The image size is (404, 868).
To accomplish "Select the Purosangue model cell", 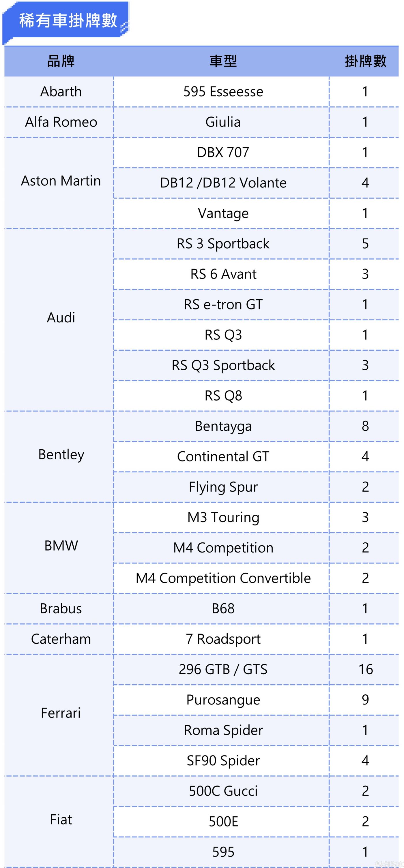I will point(223,700).
